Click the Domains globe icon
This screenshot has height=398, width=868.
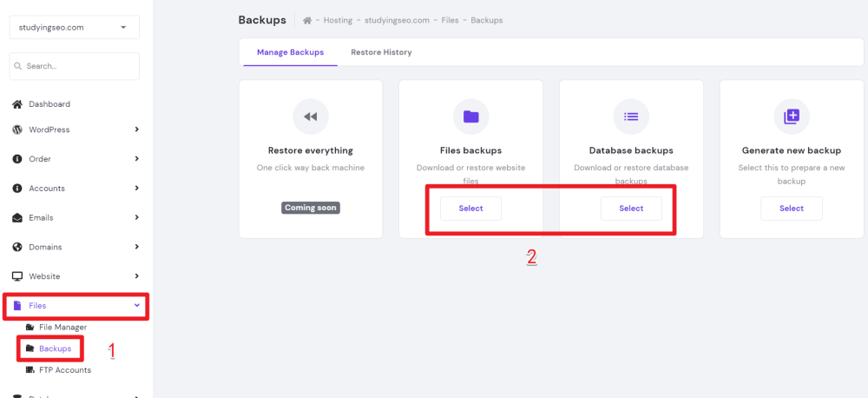tap(17, 247)
